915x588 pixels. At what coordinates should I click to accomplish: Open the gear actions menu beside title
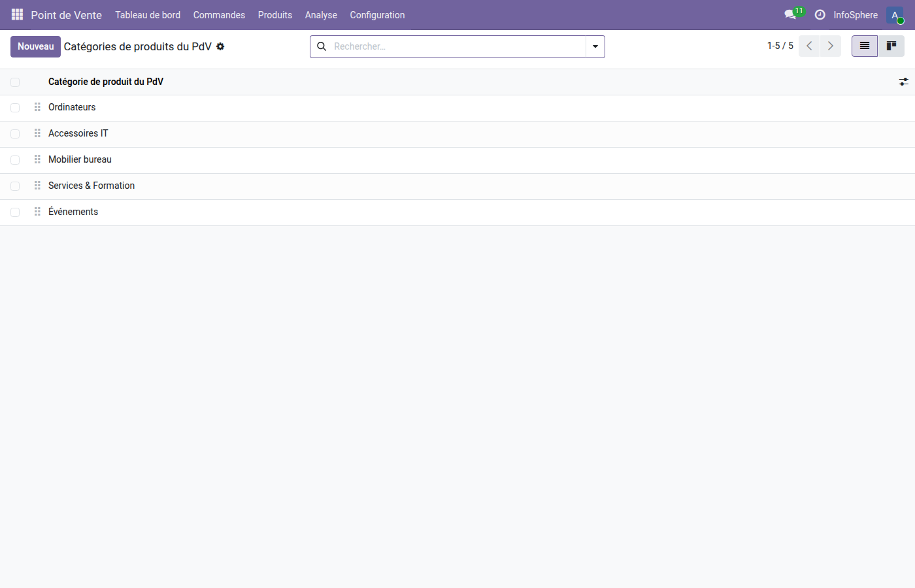(x=220, y=46)
